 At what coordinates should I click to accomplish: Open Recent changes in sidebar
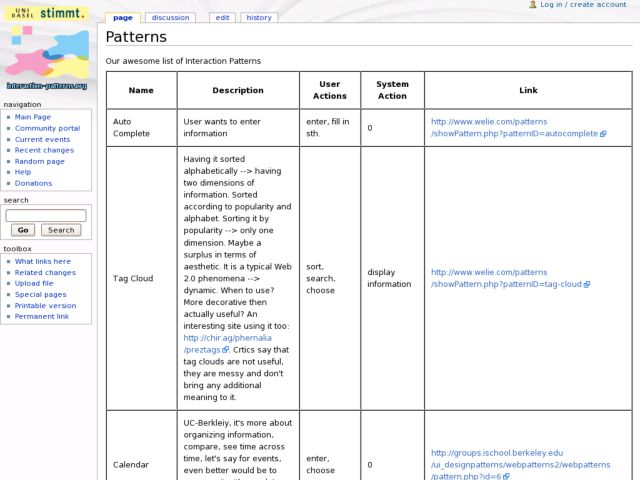pyautogui.click(x=44, y=150)
